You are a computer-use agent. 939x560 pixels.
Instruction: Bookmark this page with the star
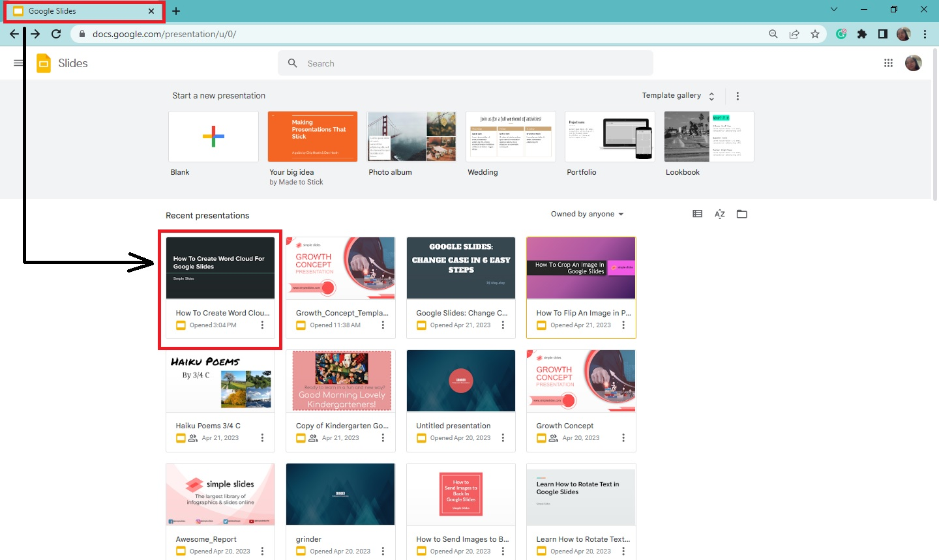coord(815,34)
